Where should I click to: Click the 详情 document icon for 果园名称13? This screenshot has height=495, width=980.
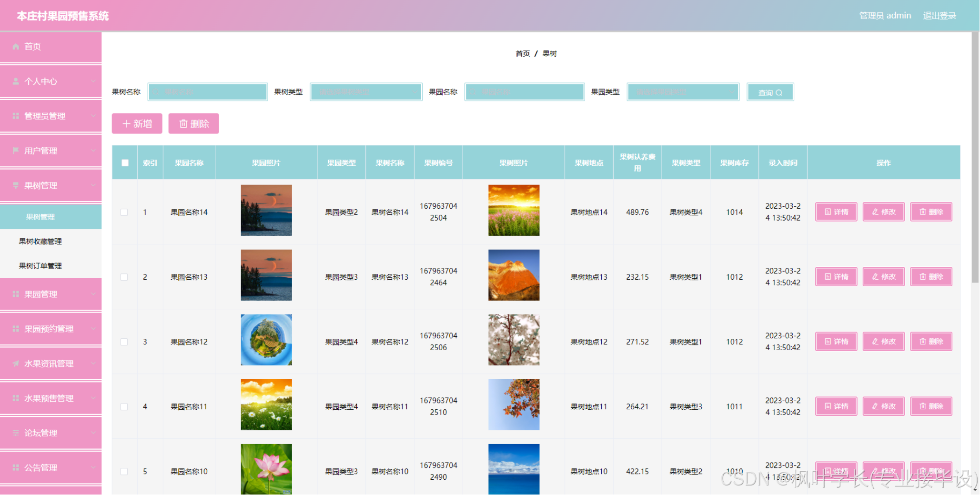point(828,277)
